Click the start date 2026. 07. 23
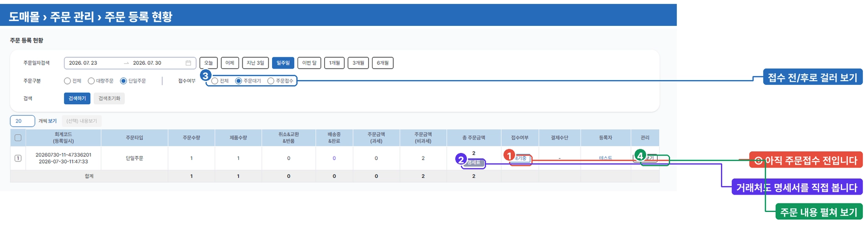868x251 pixels. [83, 63]
